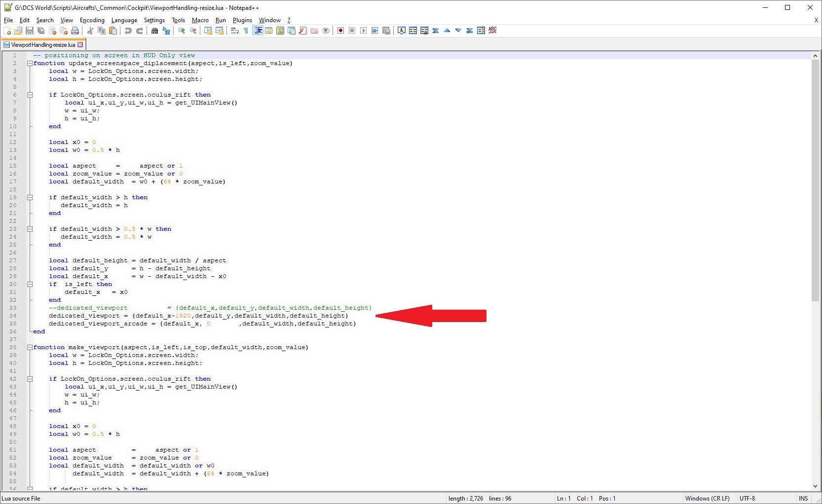Click the Save file toolbar icon
The height and width of the screenshot is (504, 822).
pyautogui.click(x=30, y=31)
